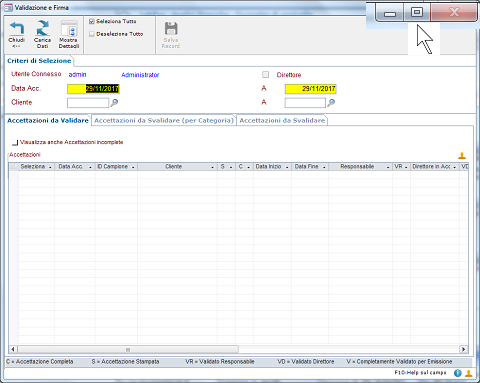
Task: Close the Validazione e Firma window
Action: tap(454, 13)
